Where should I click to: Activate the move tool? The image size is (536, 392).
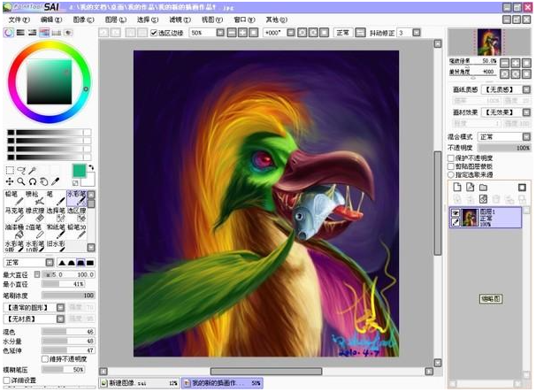click(x=10, y=181)
